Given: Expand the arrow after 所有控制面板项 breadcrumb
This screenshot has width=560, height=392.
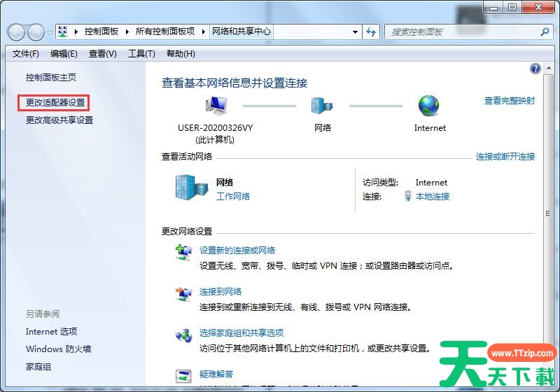Looking at the screenshot, I should point(203,31).
